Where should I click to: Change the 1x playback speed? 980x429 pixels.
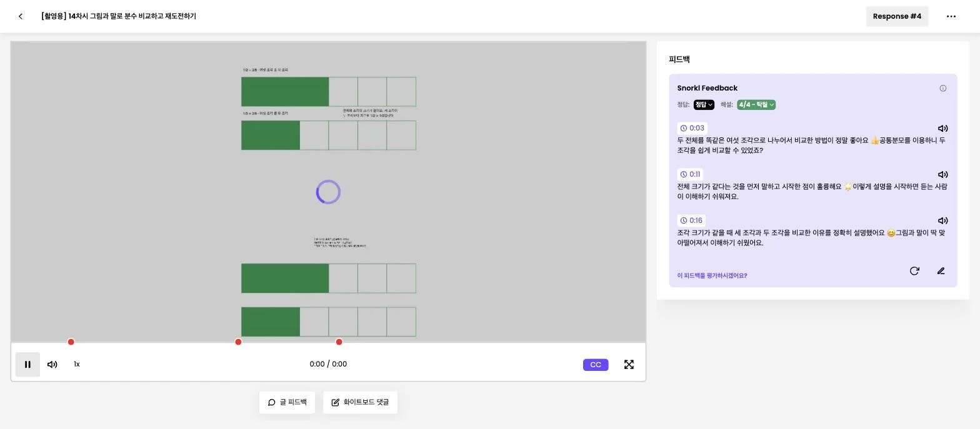[x=77, y=364]
